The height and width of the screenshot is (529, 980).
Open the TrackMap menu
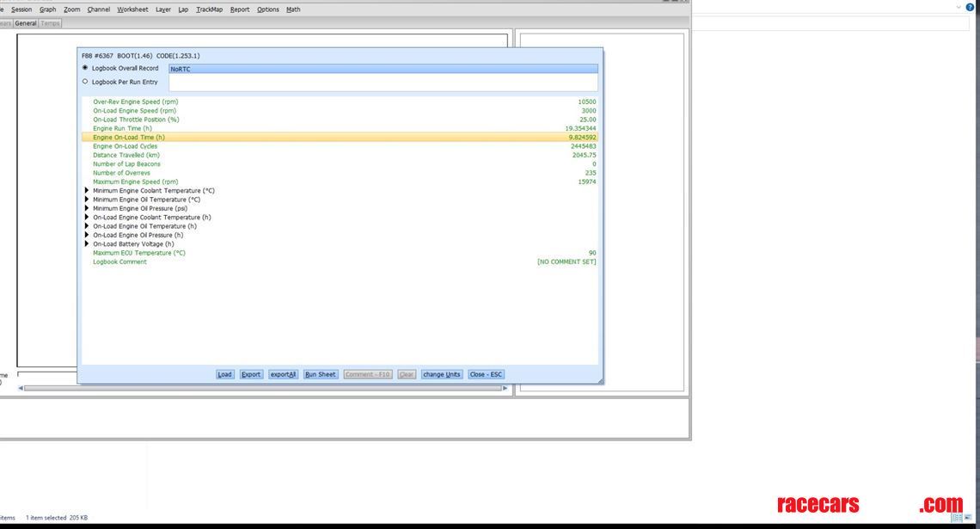pos(209,9)
